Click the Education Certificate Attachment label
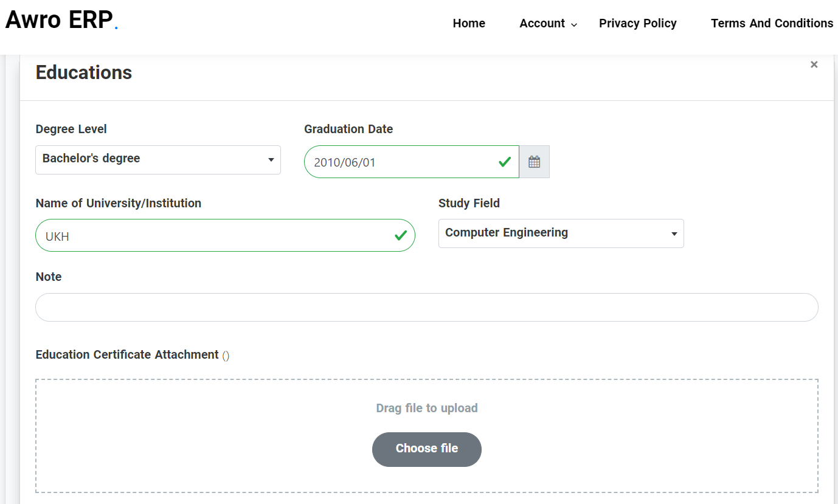838x504 pixels. 127,354
